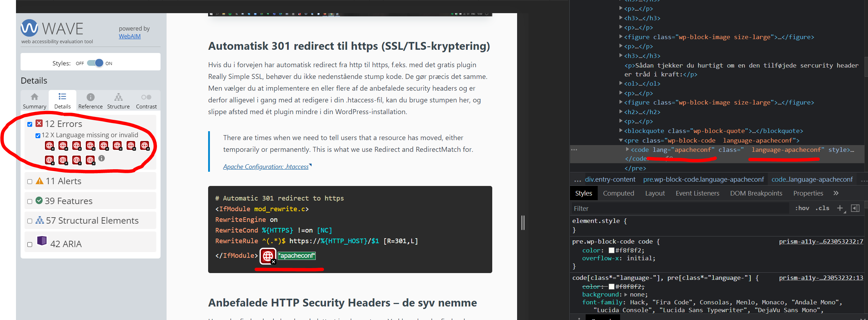Open the WAVE Structure tab
Viewport: 868px width, 320px height.
(x=119, y=101)
